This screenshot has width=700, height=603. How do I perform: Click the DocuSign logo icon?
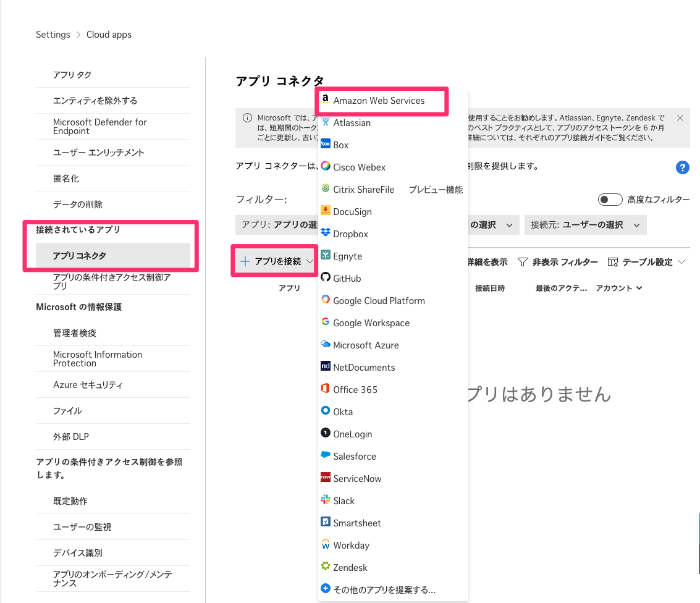[326, 210]
